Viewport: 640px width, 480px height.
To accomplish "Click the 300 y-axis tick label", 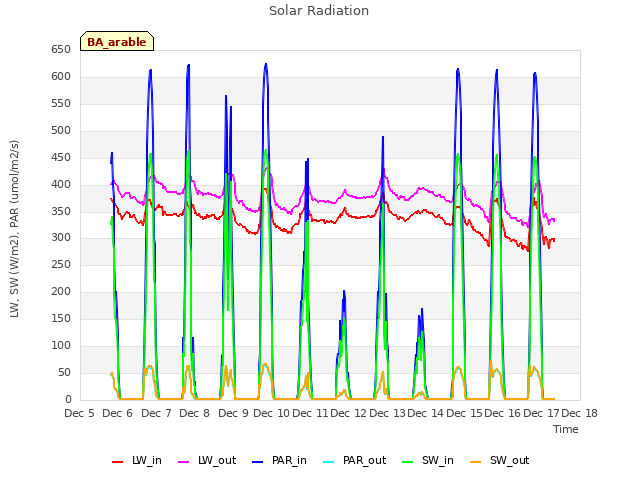I will pyautogui.click(x=61, y=237).
